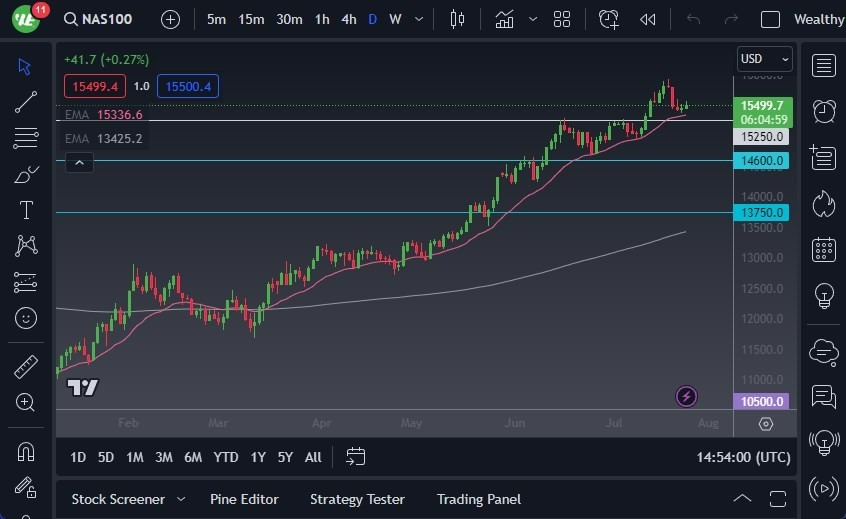Set date range to 1M
This screenshot has height=519, width=846.
[x=134, y=457]
